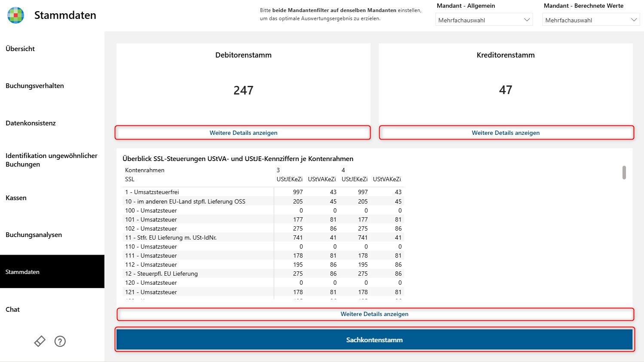This screenshot has width=644, height=362.
Task: Expand the Mandant - Berechnete Werte dropdown
Action: click(591, 20)
